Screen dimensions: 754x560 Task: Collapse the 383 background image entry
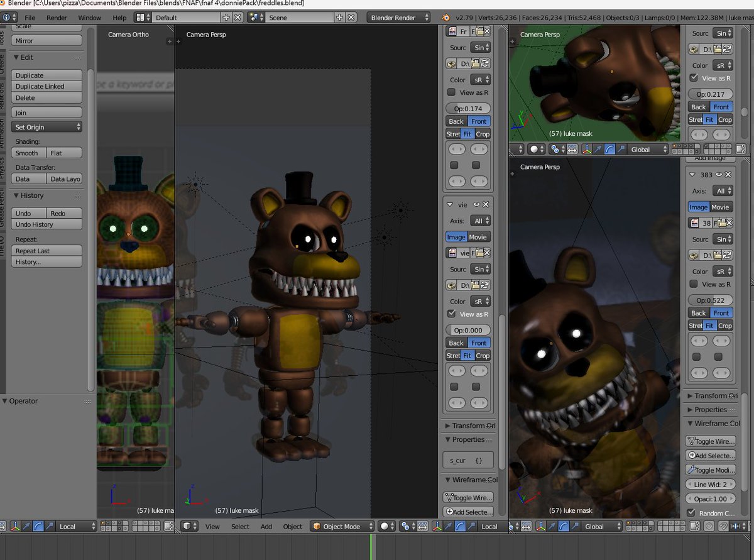692,175
